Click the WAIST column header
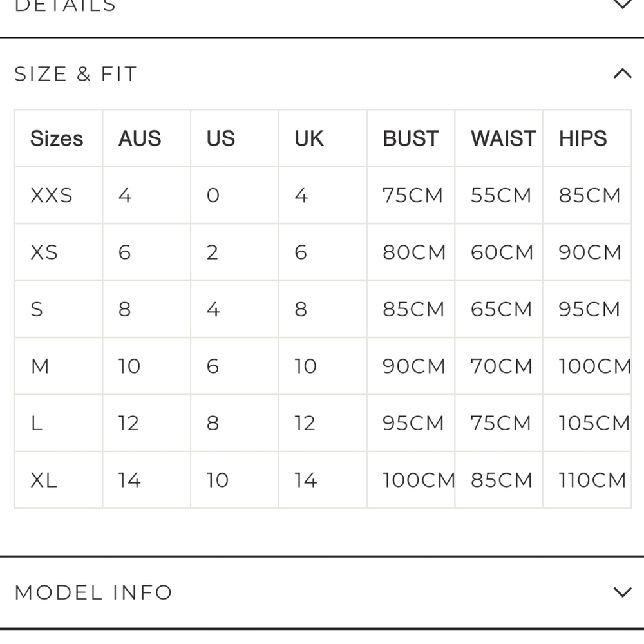This screenshot has width=644, height=644. click(503, 138)
